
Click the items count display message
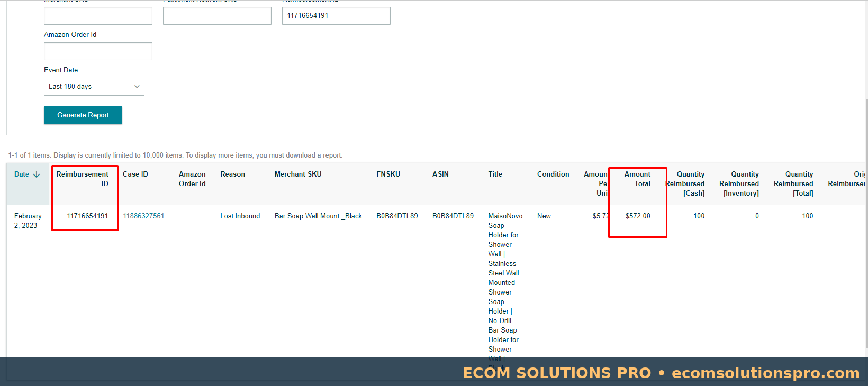[x=175, y=155]
